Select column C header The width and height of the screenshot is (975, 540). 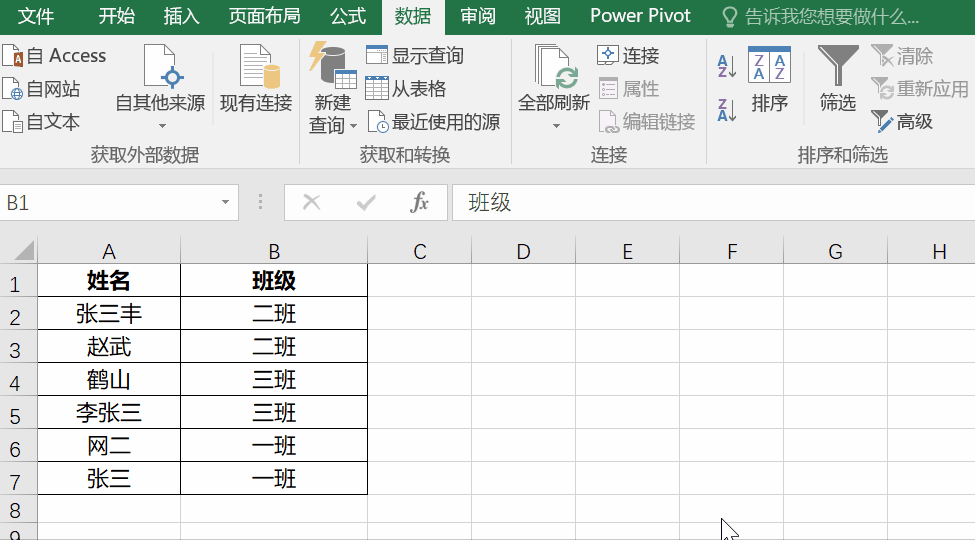420,251
